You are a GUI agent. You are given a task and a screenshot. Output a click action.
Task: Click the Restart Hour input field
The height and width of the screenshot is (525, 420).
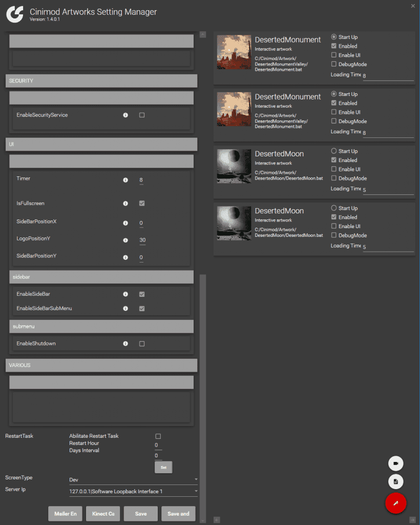[158, 446]
